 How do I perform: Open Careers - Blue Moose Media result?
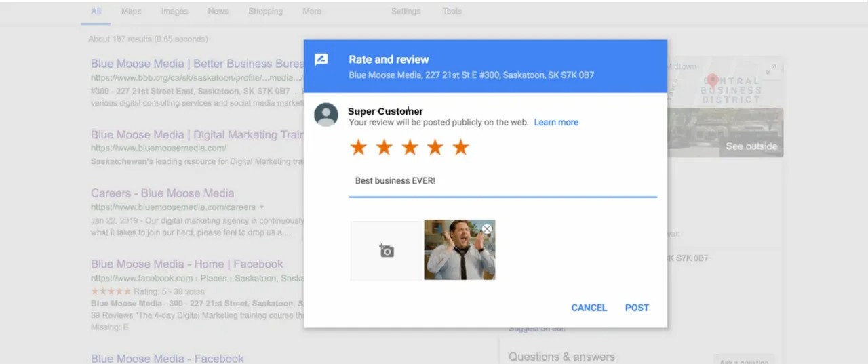162,193
